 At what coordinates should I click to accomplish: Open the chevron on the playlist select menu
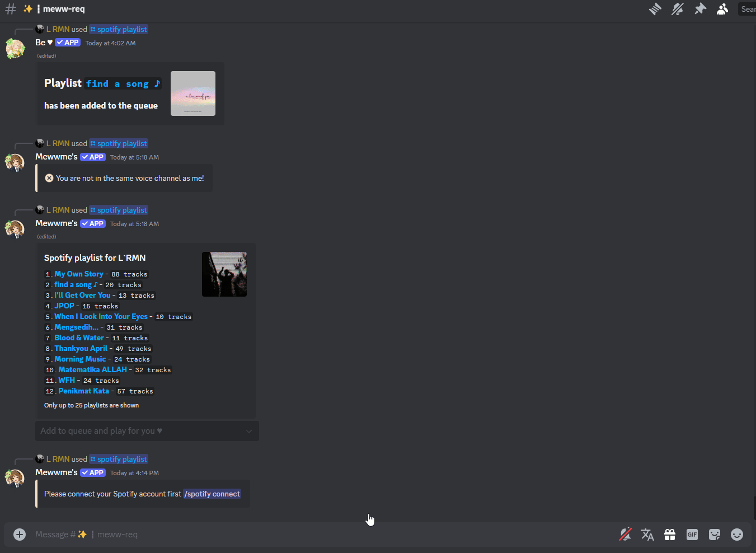250,431
